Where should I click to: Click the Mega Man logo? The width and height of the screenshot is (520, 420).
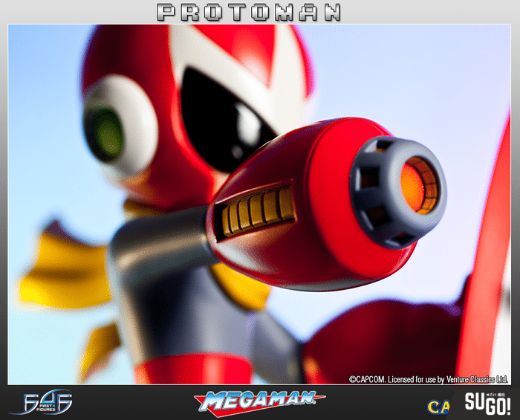(x=259, y=403)
